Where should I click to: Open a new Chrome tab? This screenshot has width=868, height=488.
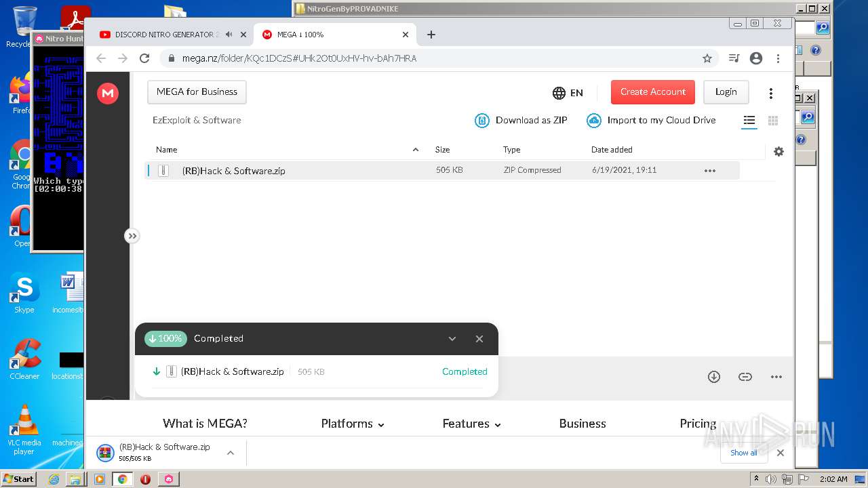[x=431, y=35]
